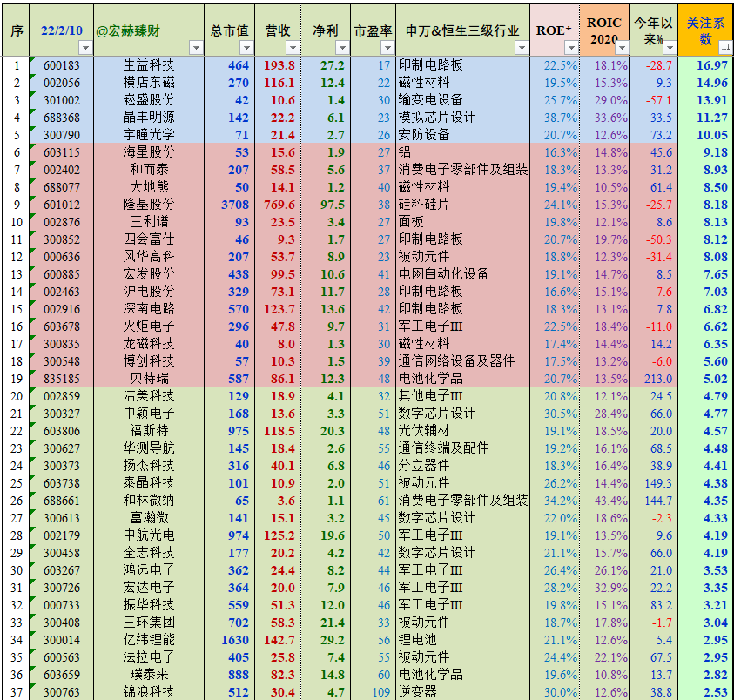Select stock code cell 002056

61,83
